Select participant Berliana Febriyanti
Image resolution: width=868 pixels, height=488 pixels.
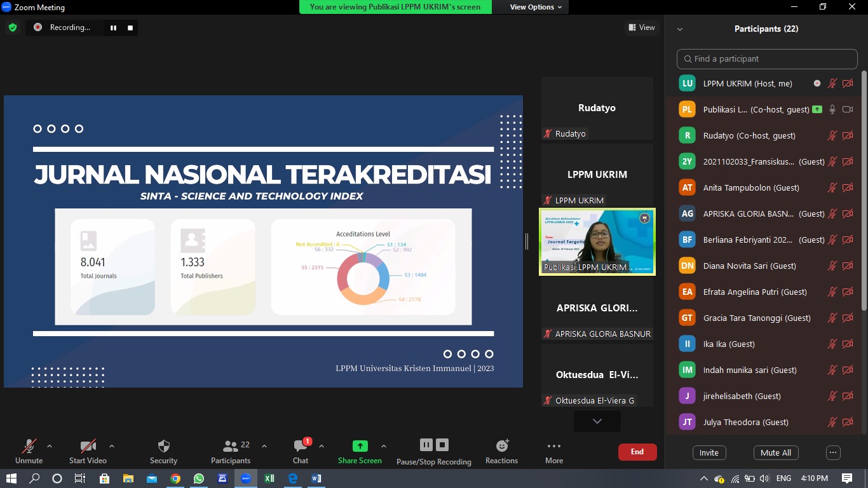[764, 240]
